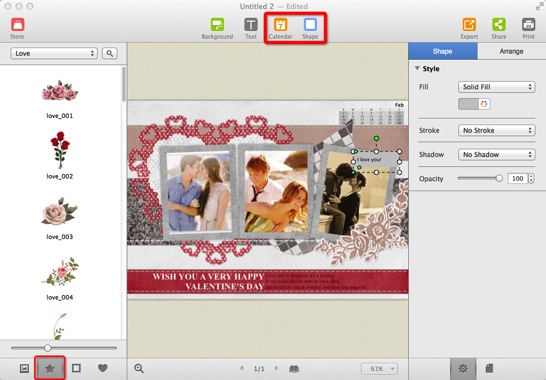The height and width of the screenshot is (380, 546).
Task: Adjust the opacity value stepper
Action: [531, 178]
